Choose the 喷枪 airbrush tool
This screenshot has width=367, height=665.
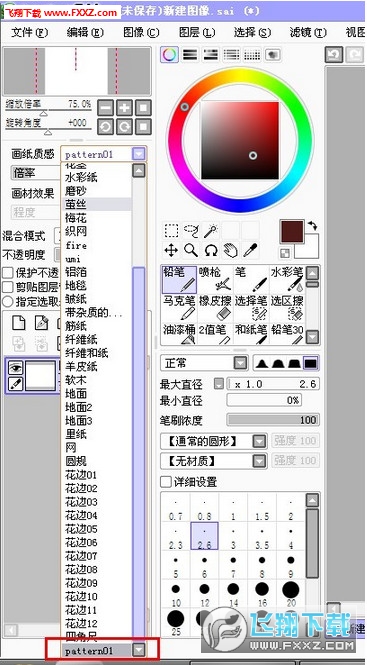pos(216,279)
